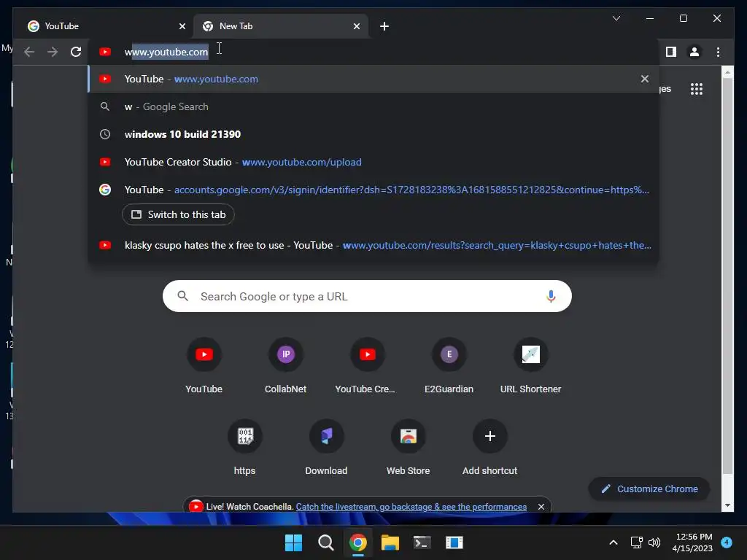Image resolution: width=747 pixels, height=560 pixels.
Task: Open the terminal from the taskbar
Action: coord(422,542)
